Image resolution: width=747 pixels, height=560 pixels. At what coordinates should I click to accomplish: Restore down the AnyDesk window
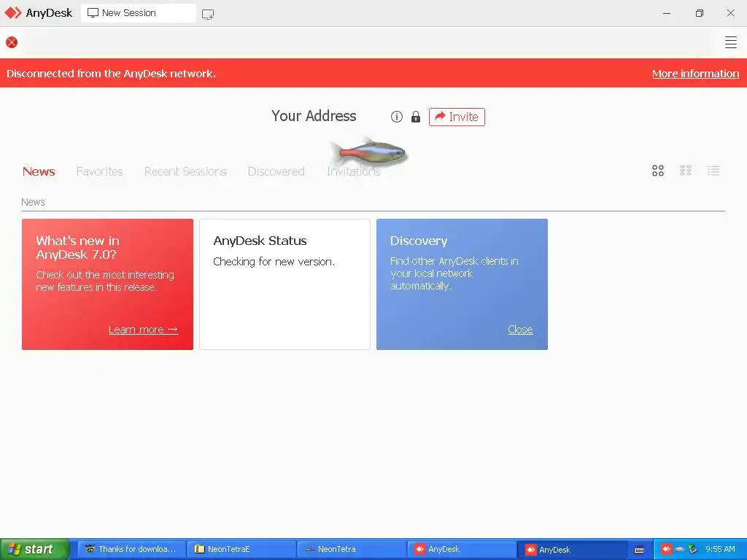click(699, 13)
